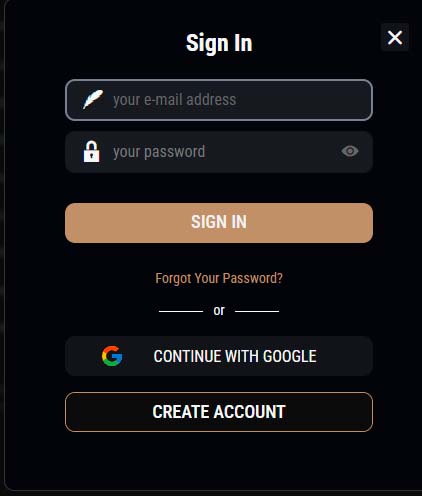Image resolution: width=422 pixels, height=496 pixels.
Task: Focus the e-mail address input field
Action: pyautogui.click(x=219, y=100)
